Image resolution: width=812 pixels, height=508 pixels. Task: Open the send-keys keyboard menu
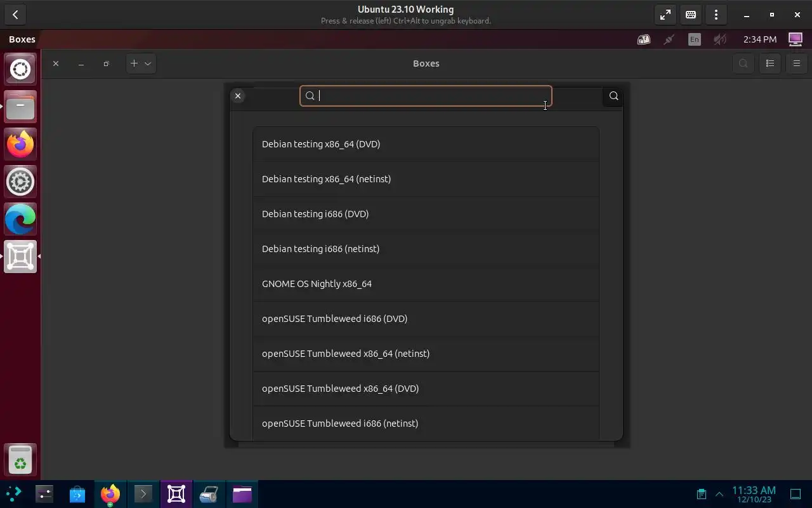tap(691, 15)
